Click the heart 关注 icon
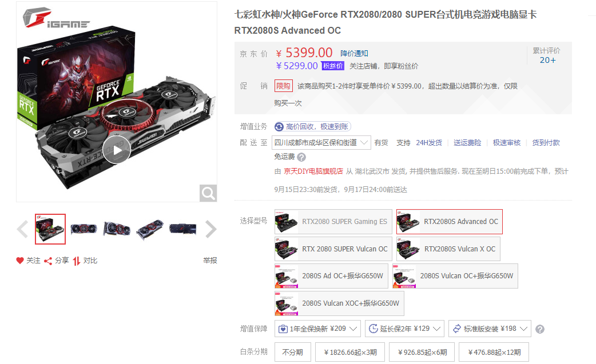Image resolution: width=596 pixels, height=364 pixels. 20,261
